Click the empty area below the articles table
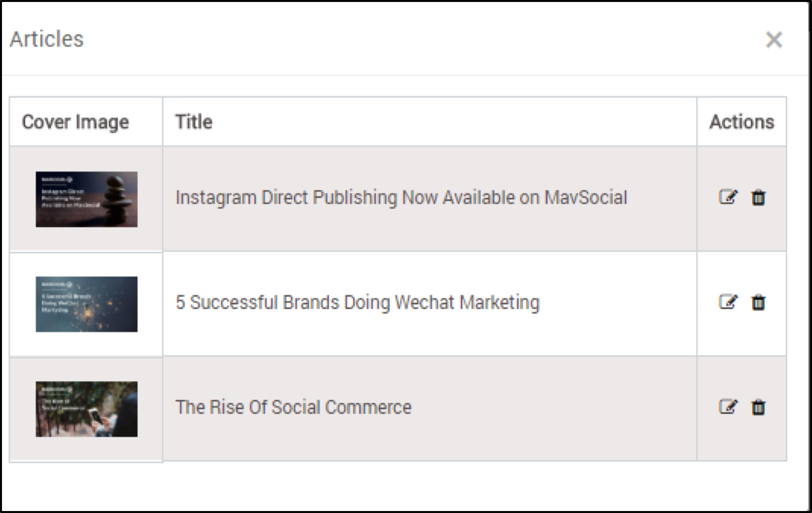This screenshot has width=812, height=513. (395, 486)
